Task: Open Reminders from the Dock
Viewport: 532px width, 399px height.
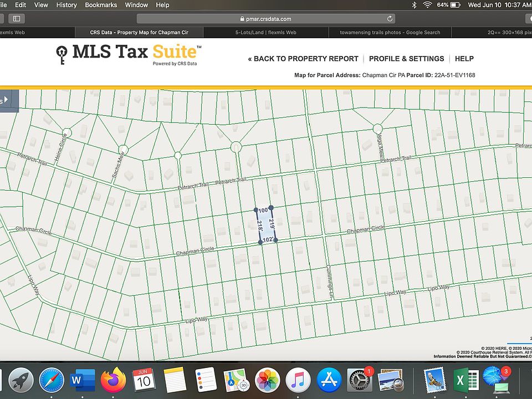Action: pyautogui.click(x=206, y=380)
